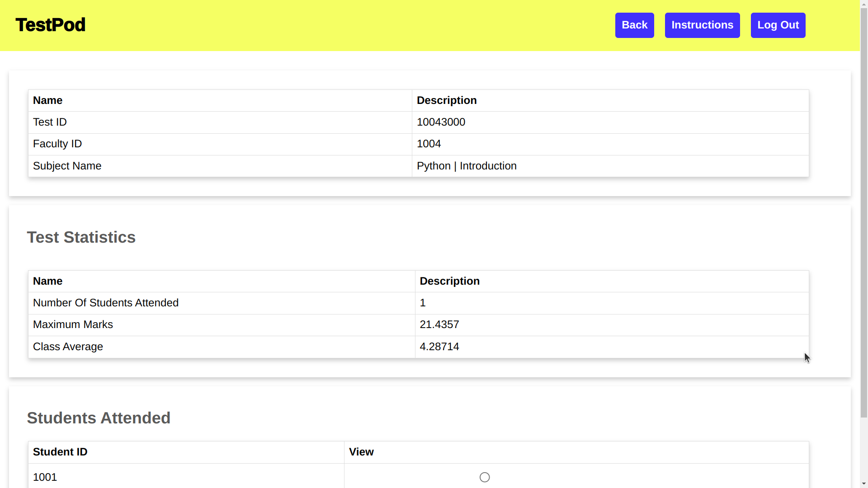The image size is (868, 488).
Task: Click the scrollbar down arrow
Action: (864, 484)
